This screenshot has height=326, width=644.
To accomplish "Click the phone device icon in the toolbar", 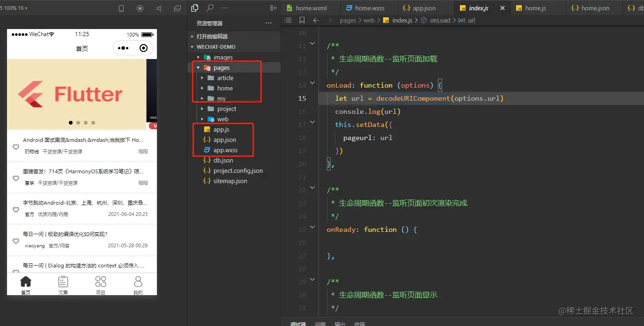I will pyautogui.click(x=121, y=8).
